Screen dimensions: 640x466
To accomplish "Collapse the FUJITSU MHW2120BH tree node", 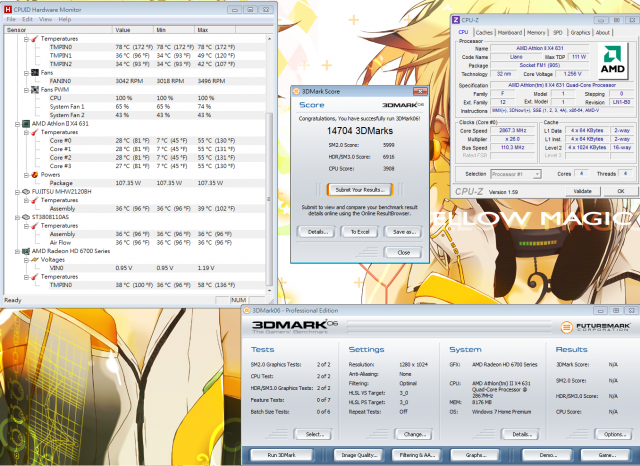I will coord(17,192).
